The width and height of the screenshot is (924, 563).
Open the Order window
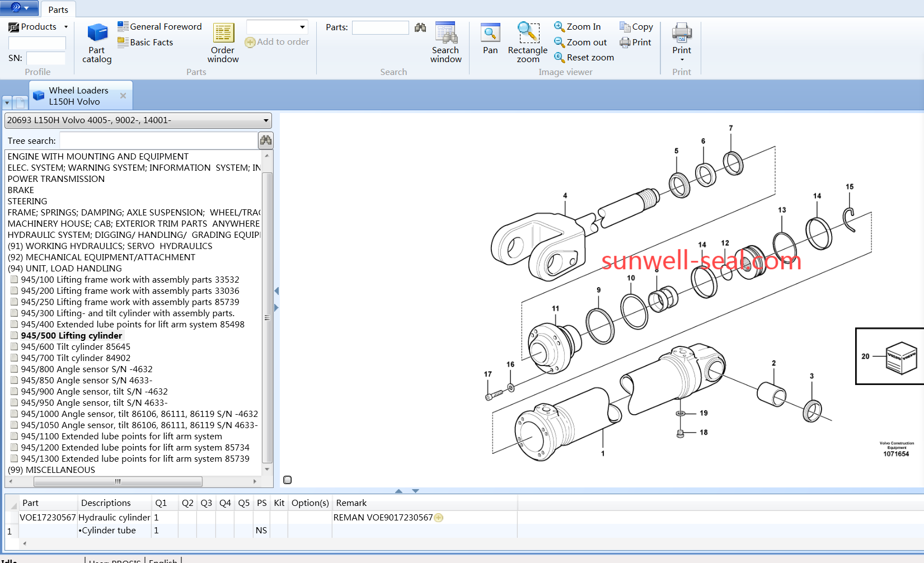click(x=223, y=43)
